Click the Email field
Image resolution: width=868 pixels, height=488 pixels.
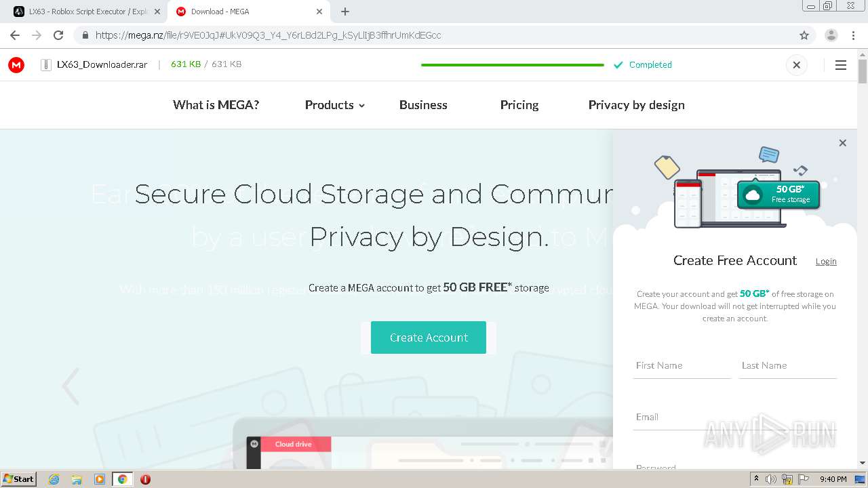click(735, 418)
